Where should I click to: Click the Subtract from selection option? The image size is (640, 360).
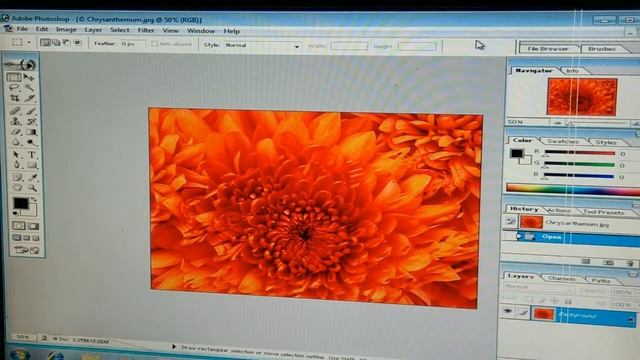click(x=67, y=42)
